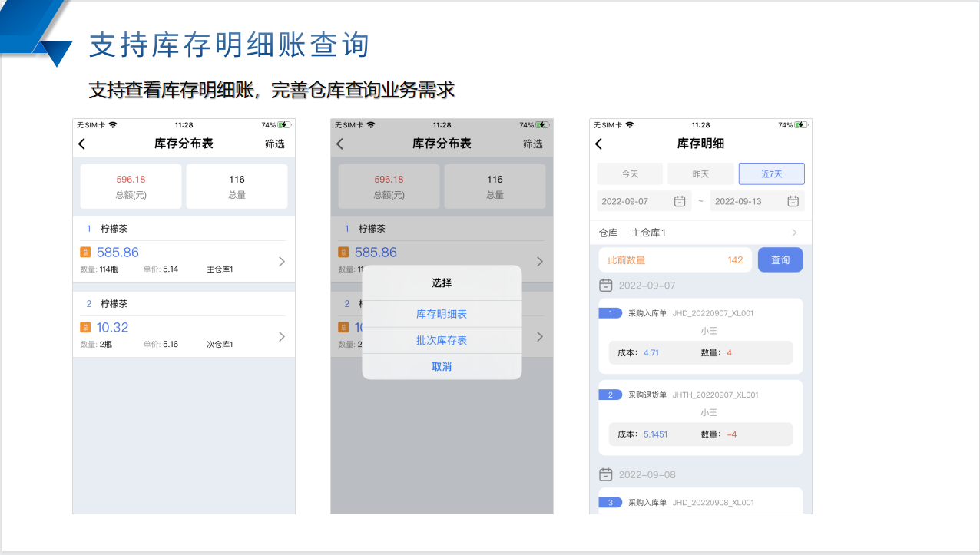Tap back arrow on 库存明细 screen

599,144
